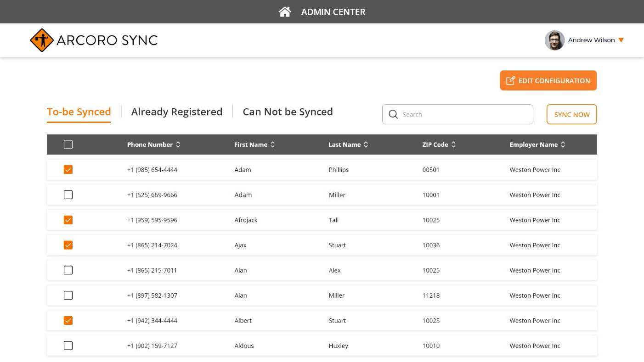Viewport: 644px width, 362px height.
Task: Click the Sync Now button
Action: pyautogui.click(x=571, y=114)
